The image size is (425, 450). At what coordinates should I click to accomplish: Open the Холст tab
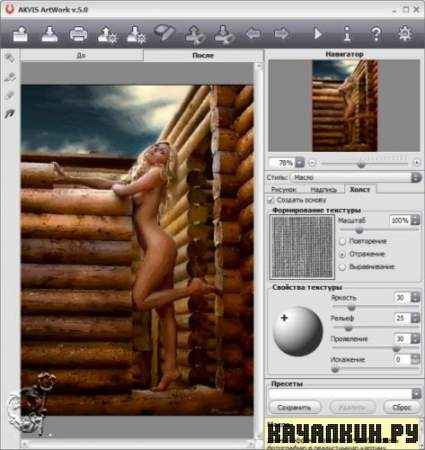point(360,189)
